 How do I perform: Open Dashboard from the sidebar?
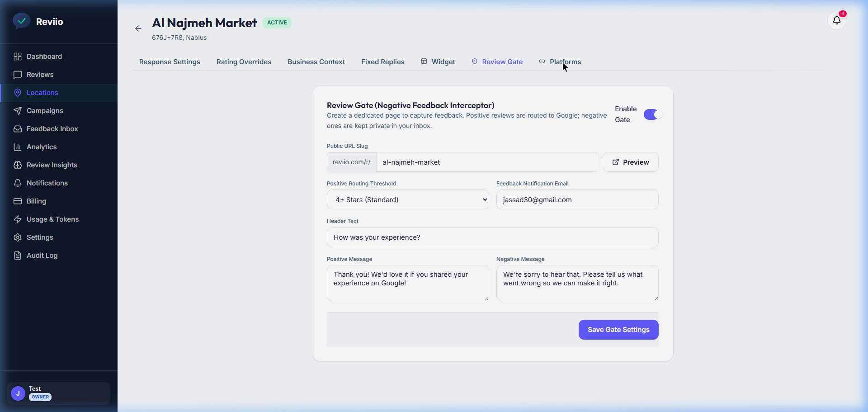(59, 57)
